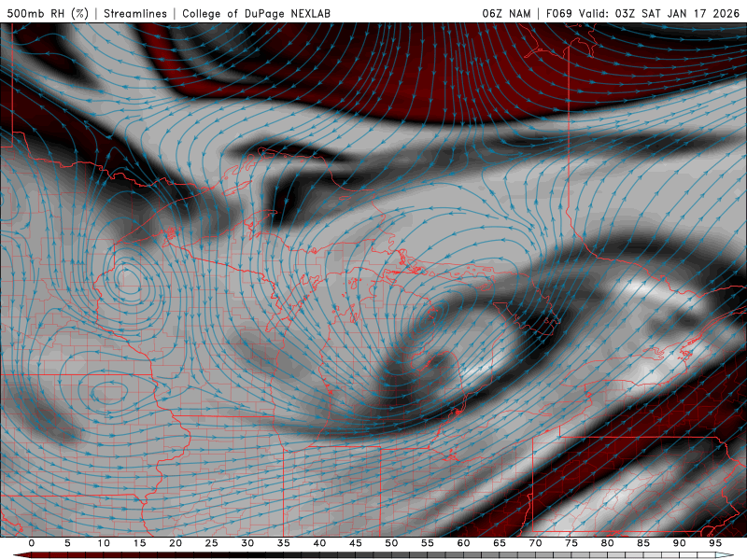Click the '20' value on the color scale
This screenshot has width=747, height=560.
(x=176, y=543)
